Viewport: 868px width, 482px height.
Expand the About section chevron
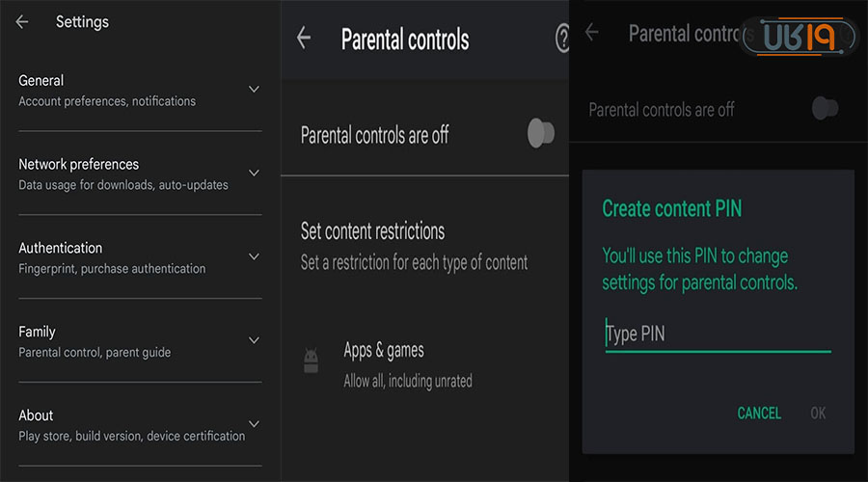point(254,424)
